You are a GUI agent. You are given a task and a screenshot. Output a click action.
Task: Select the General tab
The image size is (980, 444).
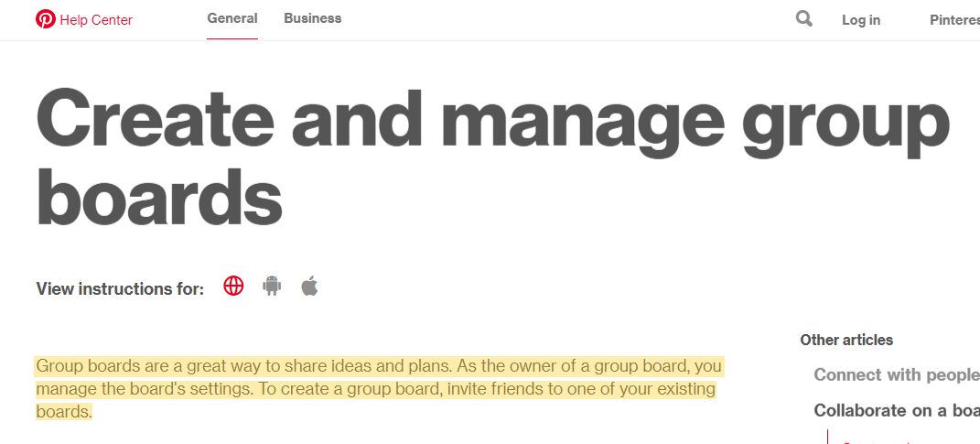click(x=232, y=18)
